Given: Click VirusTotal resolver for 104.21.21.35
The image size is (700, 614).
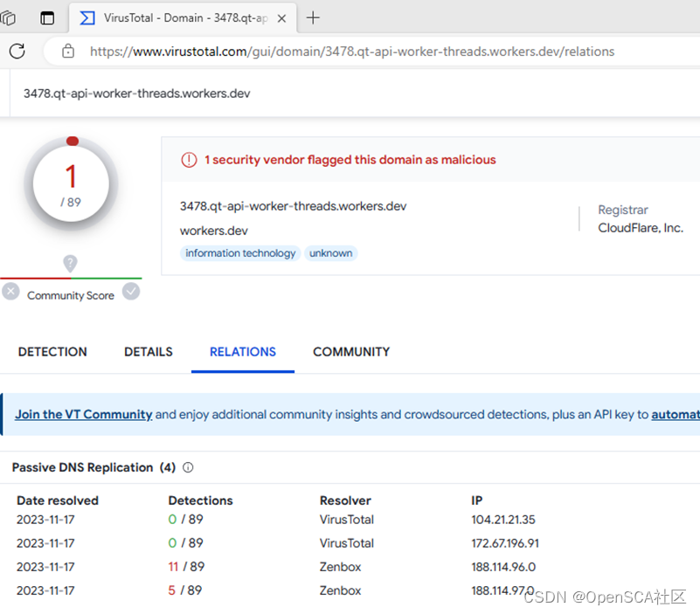Looking at the screenshot, I should point(347,520).
